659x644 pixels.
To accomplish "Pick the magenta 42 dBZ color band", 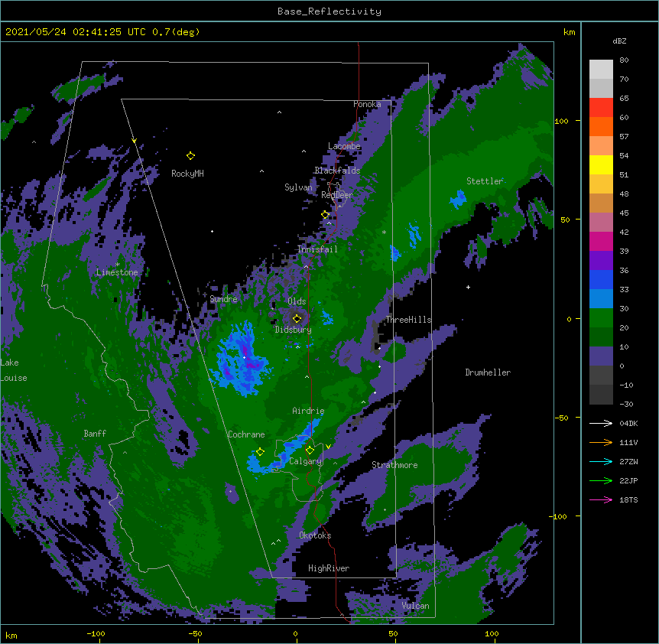I will pyautogui.click(x=601, y=241).
